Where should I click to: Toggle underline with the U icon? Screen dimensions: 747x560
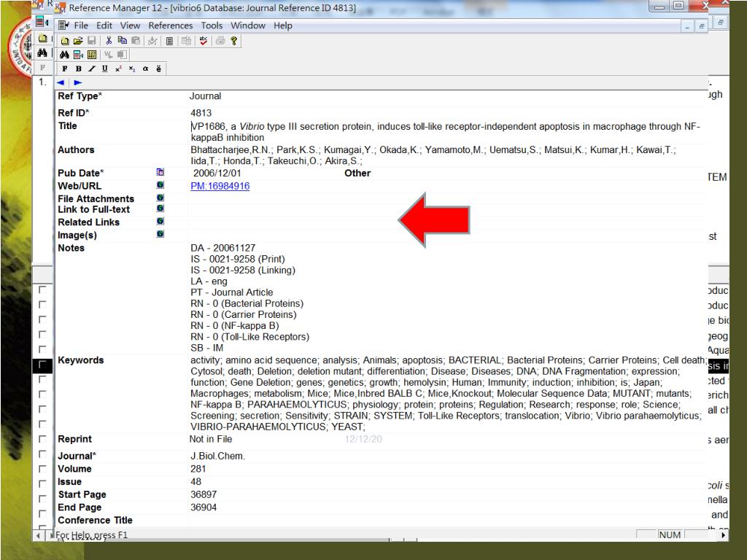[x=105, y=69]
